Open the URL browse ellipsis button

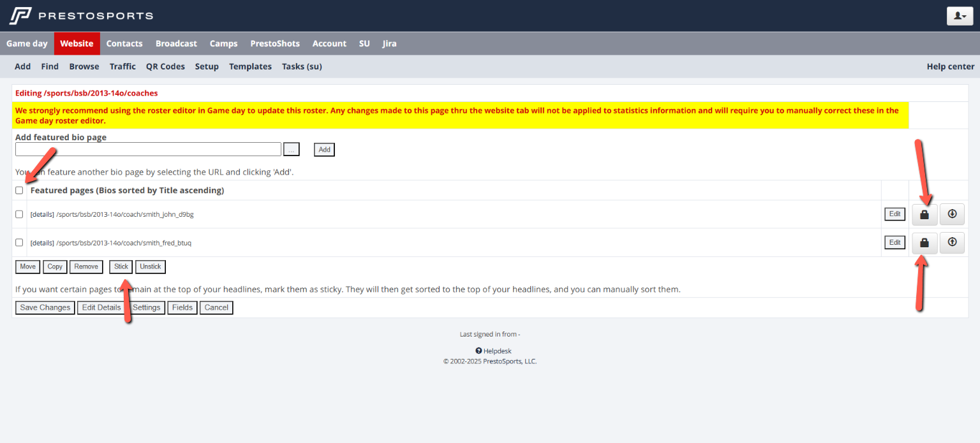291,149
